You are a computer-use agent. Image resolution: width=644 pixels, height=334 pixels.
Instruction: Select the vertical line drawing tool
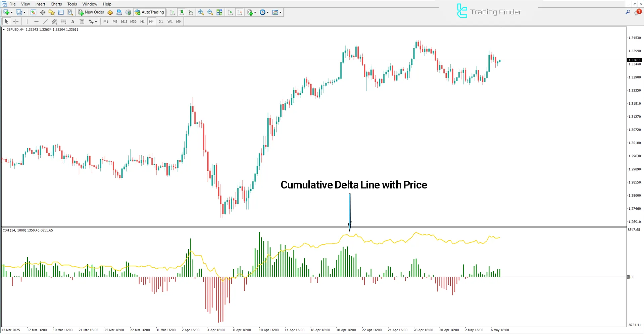(27, 21)
